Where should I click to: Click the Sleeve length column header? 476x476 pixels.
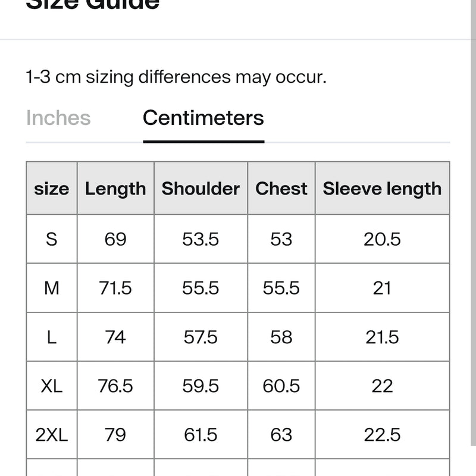coord(382,189)
